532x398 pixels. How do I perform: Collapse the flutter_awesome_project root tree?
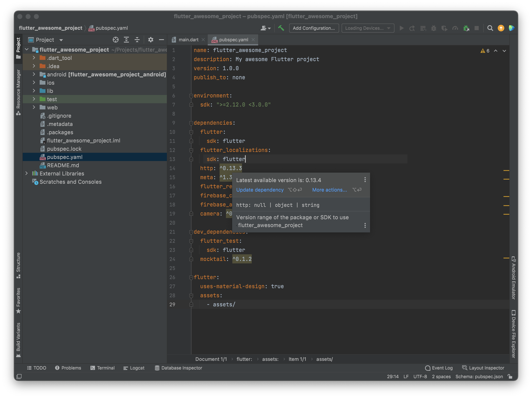click(28, 50)
